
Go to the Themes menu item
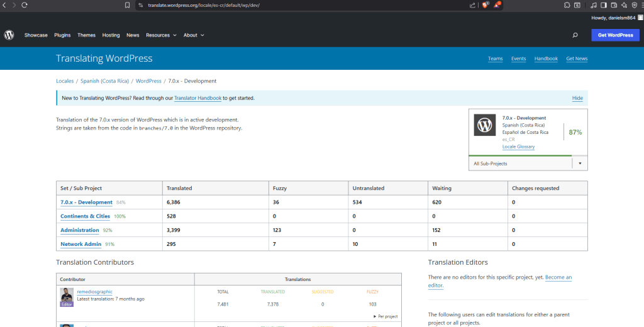[x=86, y=35]
